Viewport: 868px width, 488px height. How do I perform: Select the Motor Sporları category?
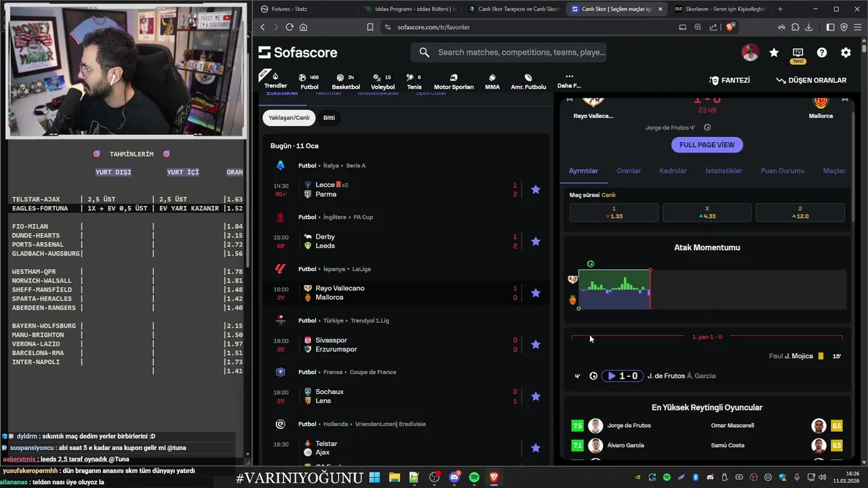(x=454, y=81)
